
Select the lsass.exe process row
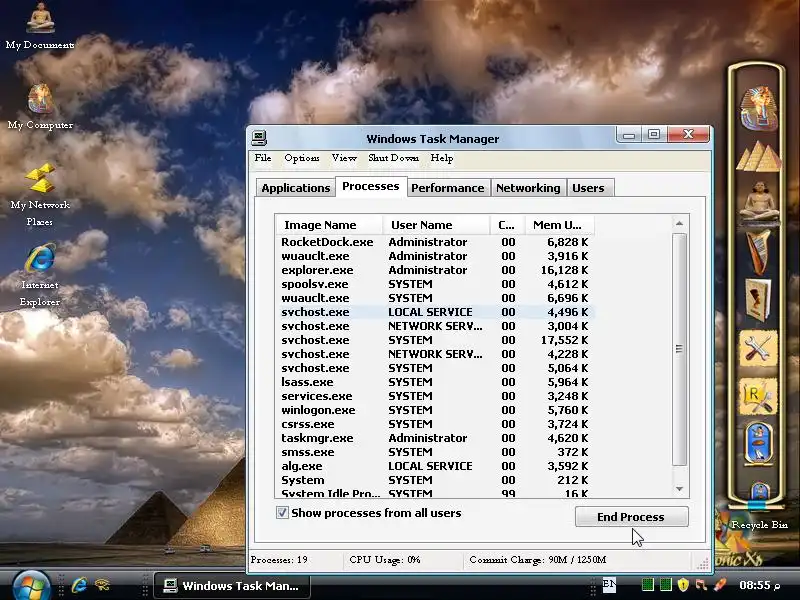click(x=435, y=382)
